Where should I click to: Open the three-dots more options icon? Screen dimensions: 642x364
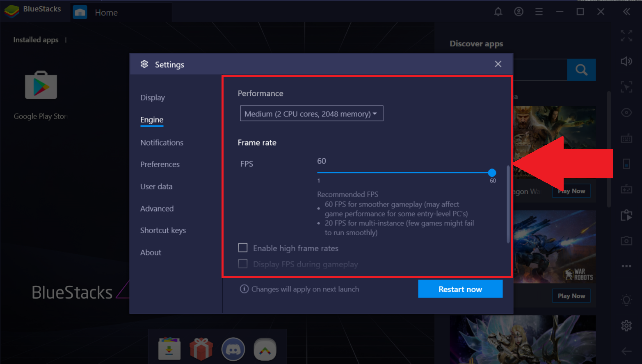click(626, 266)
